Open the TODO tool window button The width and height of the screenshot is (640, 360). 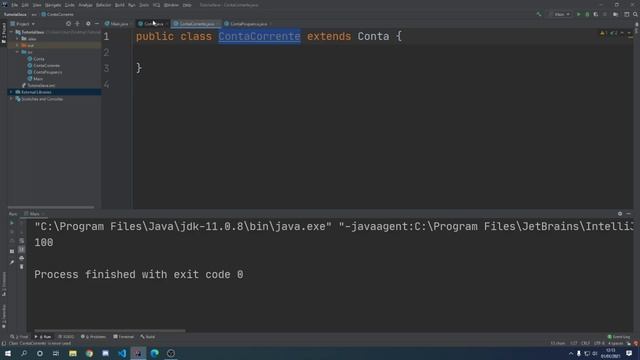66,337
